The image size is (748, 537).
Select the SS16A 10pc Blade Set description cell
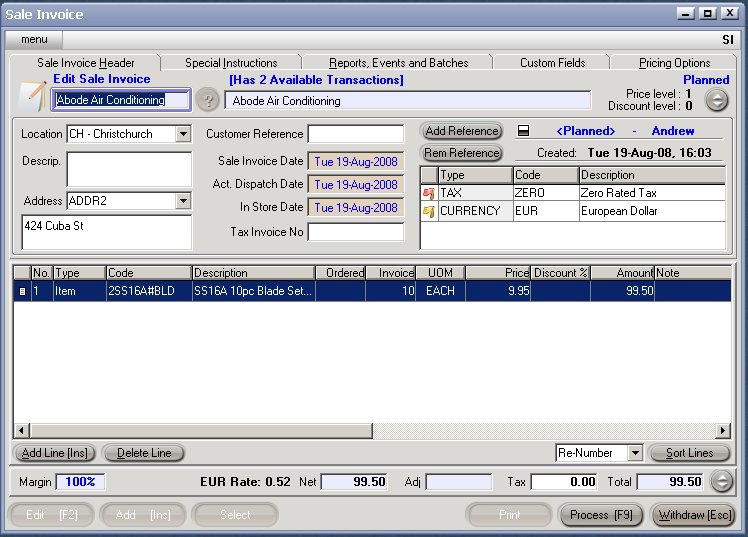254,291
